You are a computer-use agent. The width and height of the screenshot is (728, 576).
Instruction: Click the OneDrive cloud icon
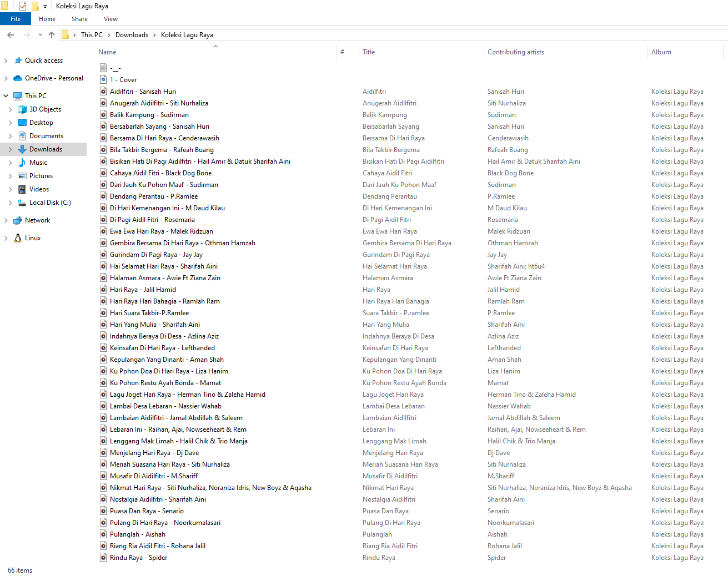pyautogui.click(x=18, y=78)
